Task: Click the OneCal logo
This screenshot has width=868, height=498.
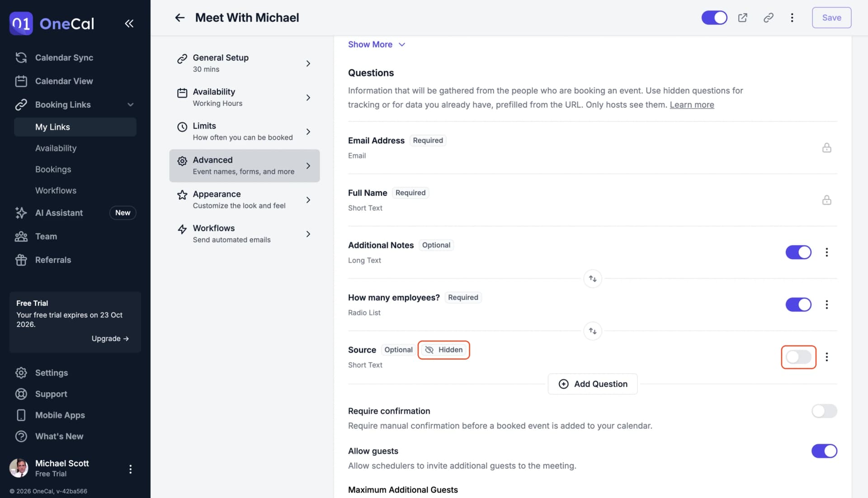Action: 52,24
